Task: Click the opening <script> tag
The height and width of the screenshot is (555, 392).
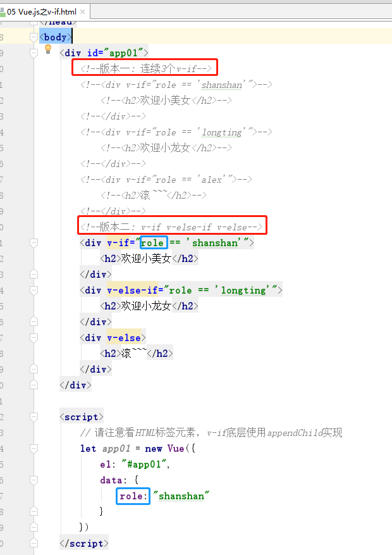Action: [x=82, y=417]
